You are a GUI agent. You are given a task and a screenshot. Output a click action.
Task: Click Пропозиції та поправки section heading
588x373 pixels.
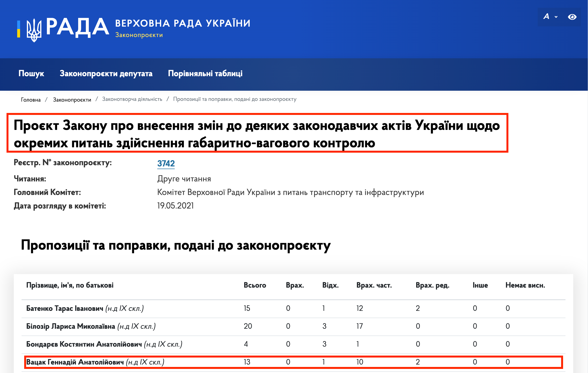pyautogui.click(x=176, y=245)
